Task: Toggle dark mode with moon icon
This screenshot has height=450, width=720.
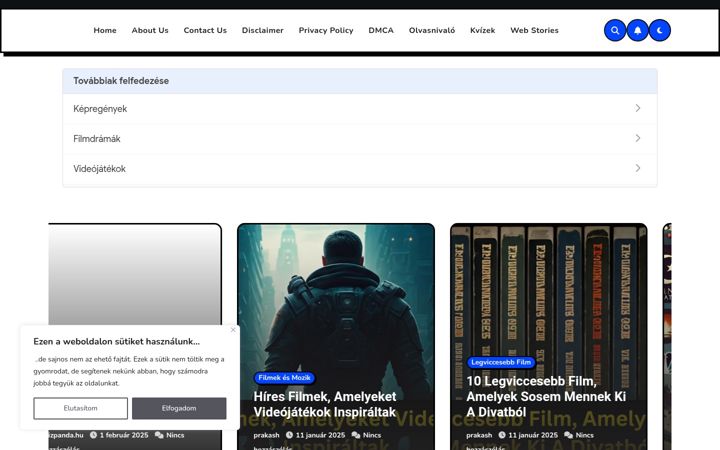Action: 660,30
